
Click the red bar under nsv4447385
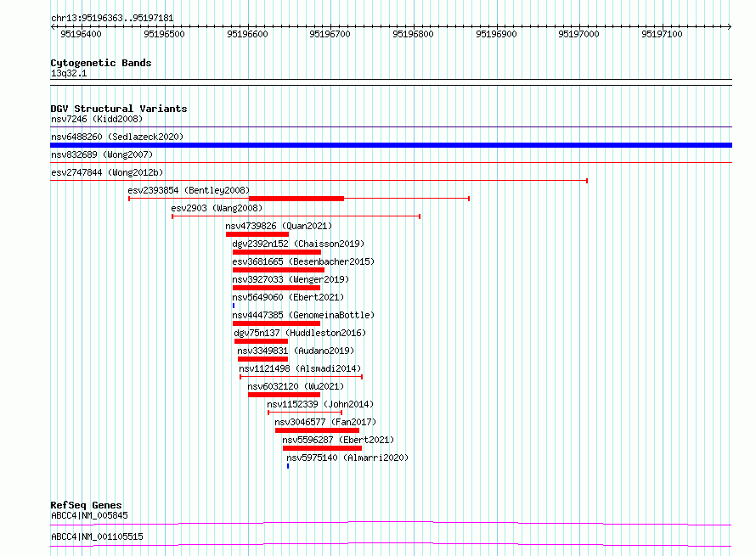pyautogui.click(x=276, y=323)
